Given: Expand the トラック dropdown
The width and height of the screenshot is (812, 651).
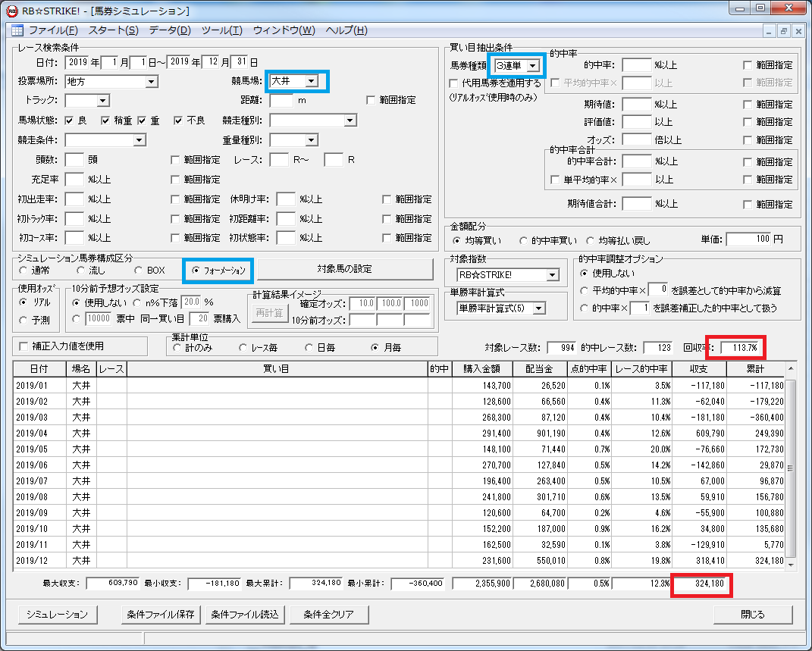Looking at the screenshot, I should click(x=103, y=100).
